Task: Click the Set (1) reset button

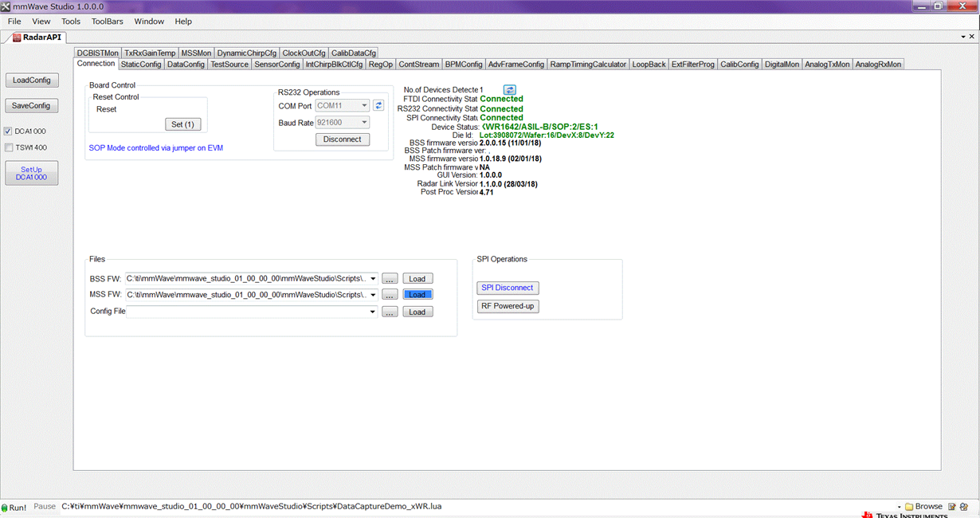Action: click(x=182, y=124)
